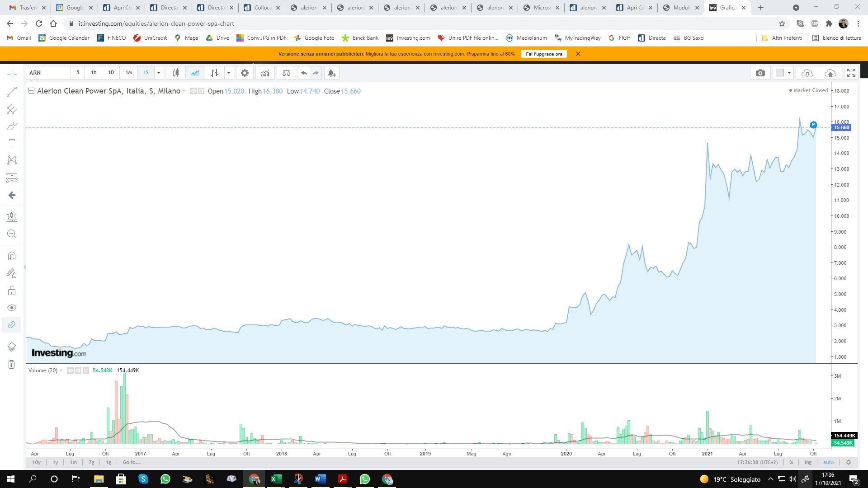Open the object tree layers icon
Image resolution: width=868 pixels, height=488 pixels.
click(x=12, y=347)
